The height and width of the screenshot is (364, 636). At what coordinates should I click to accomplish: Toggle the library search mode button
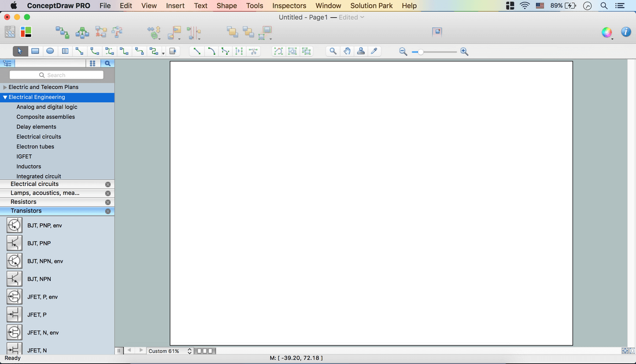click(108, 64)
